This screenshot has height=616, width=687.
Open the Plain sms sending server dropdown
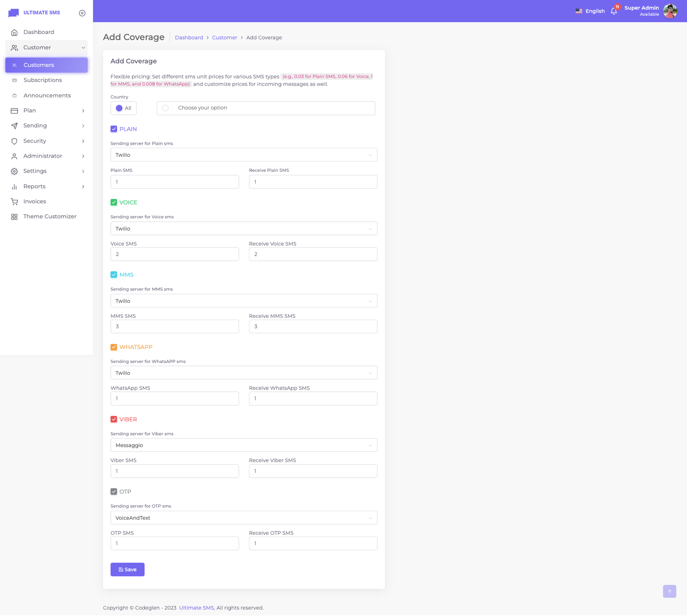[243, 155]
